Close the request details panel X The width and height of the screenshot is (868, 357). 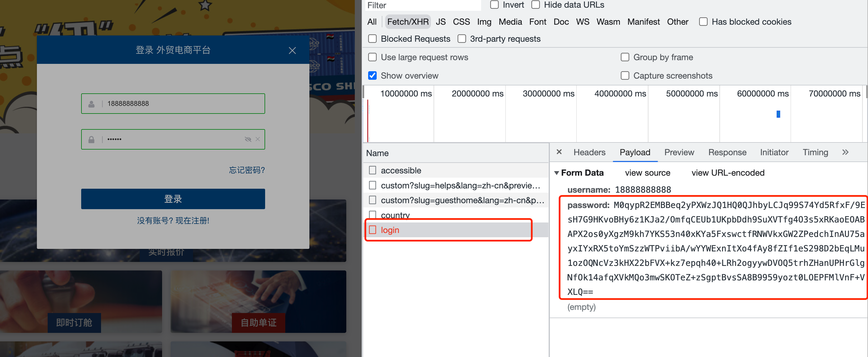point(559,152)
